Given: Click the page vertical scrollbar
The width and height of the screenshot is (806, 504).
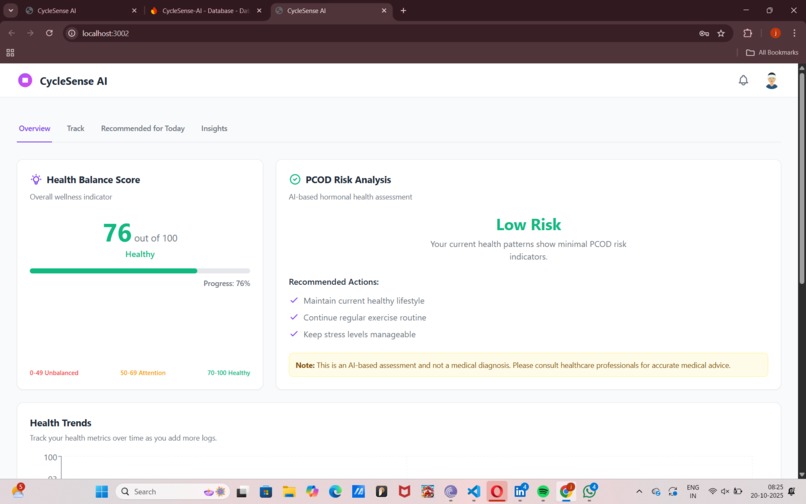Looking at the screenshot, I should [801, 177].
